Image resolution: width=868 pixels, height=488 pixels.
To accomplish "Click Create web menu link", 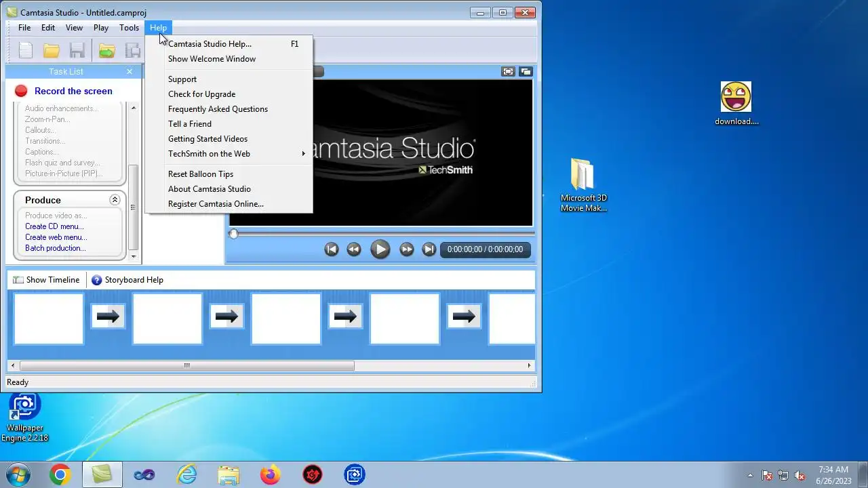I will (56, 237).
